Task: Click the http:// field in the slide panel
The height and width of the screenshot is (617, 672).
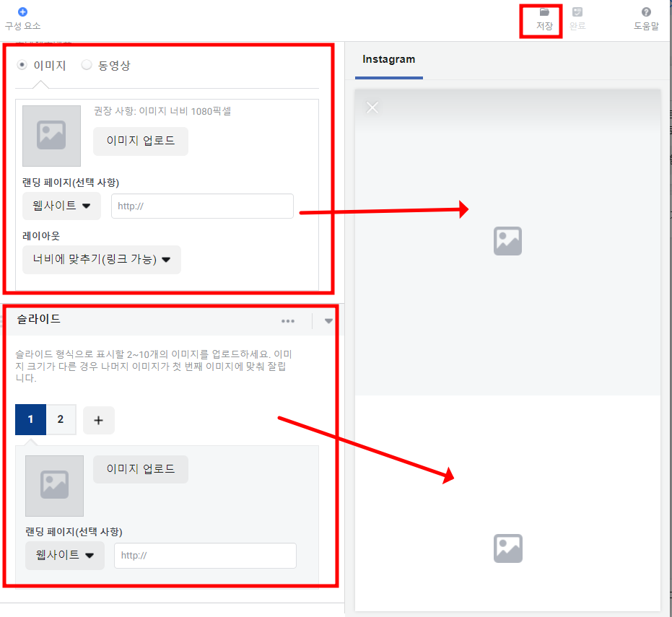Action: coord(205,556)
